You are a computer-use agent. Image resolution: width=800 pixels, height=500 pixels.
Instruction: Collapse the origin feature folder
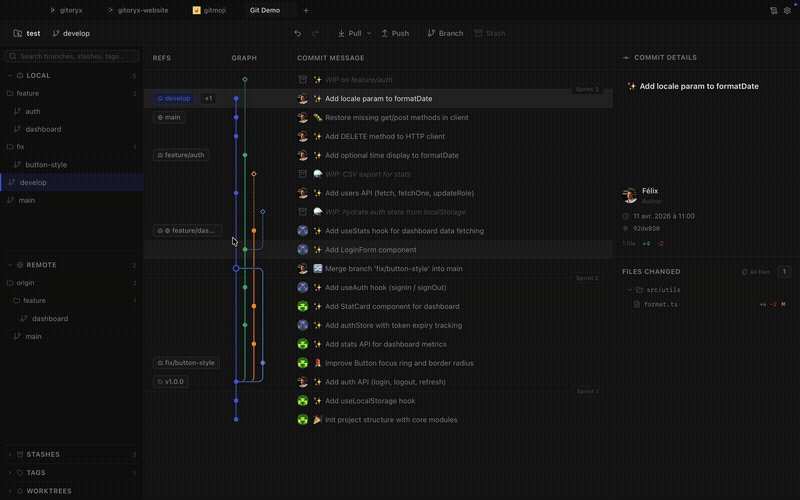[x=71, y=301]
